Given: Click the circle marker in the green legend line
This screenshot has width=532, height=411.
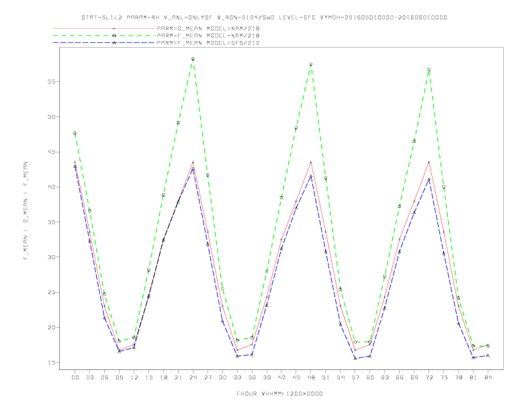Looking at the screenshot, I should point(114,36).
